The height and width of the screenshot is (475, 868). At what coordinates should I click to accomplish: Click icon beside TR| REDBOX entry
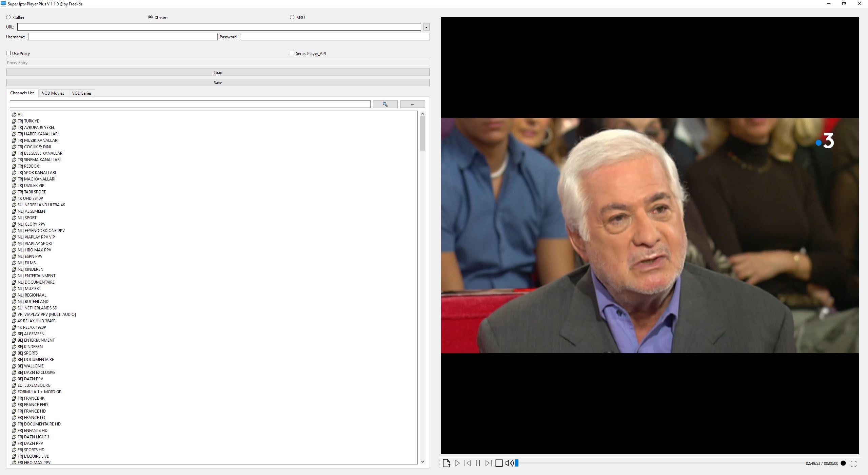[14, 166]
